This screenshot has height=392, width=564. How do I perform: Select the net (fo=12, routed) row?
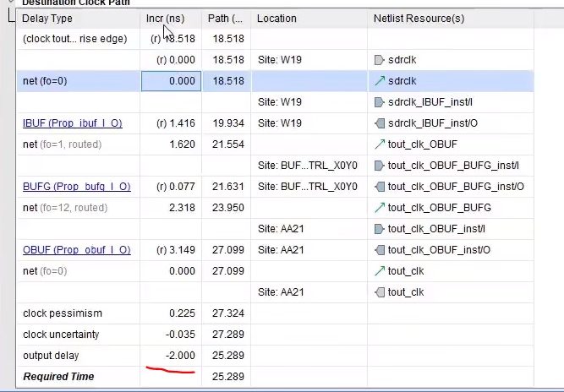tap(275, 208)
